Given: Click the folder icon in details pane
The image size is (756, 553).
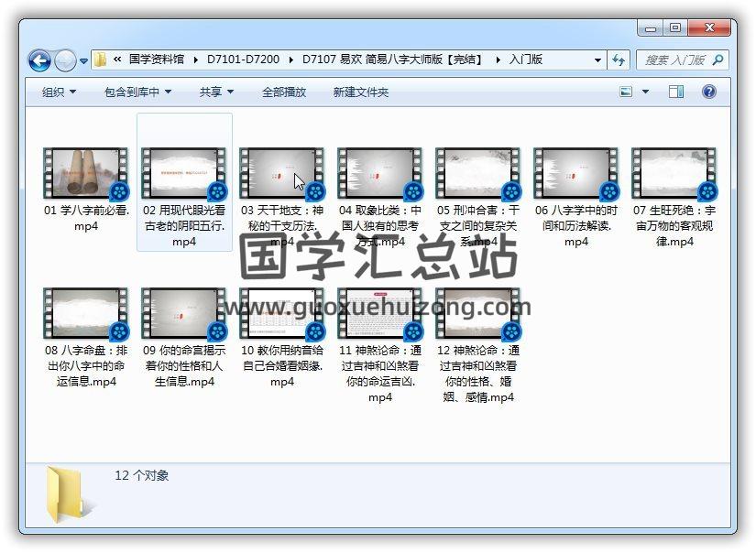Looking at the screenshot, I should 70,494.
